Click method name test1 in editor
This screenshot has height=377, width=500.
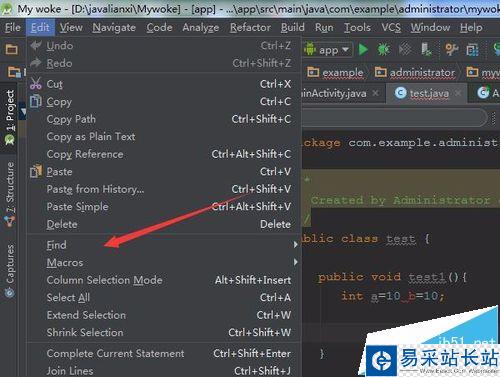click(x=427, y=277)
